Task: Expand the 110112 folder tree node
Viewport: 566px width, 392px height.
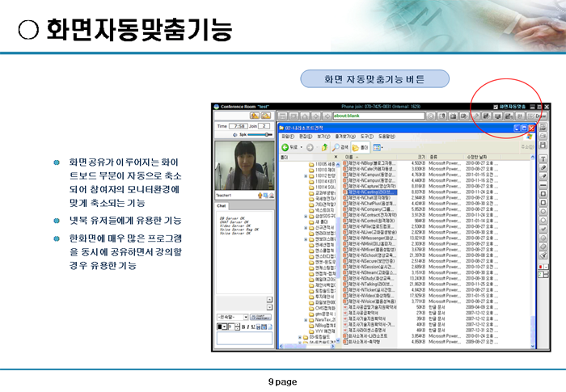Action: (x=306, y=175)
